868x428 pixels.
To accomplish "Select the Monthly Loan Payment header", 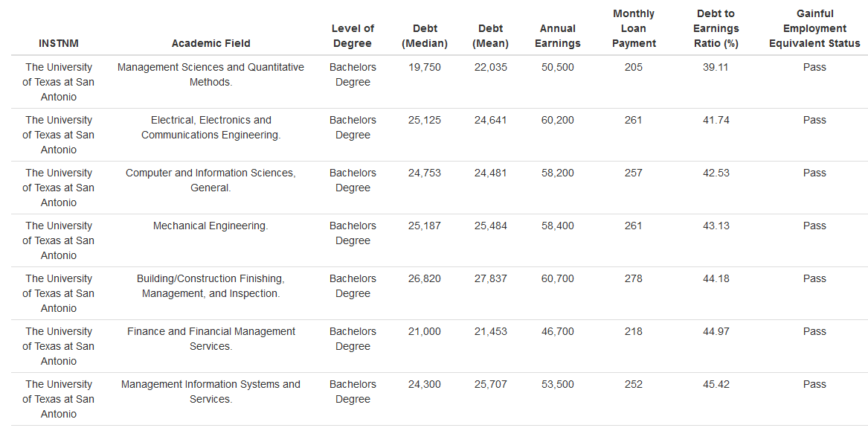I will 634,28.
